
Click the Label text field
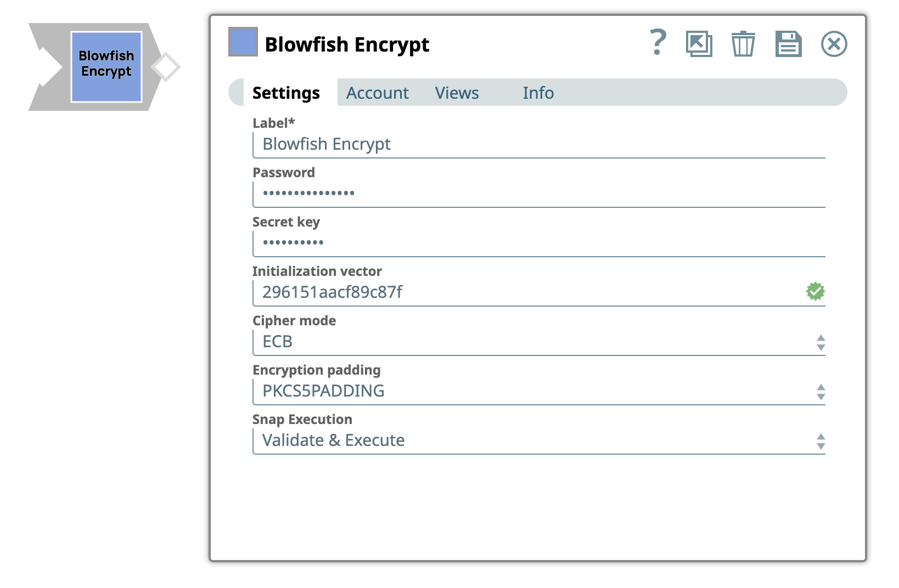tap(538, 144)
